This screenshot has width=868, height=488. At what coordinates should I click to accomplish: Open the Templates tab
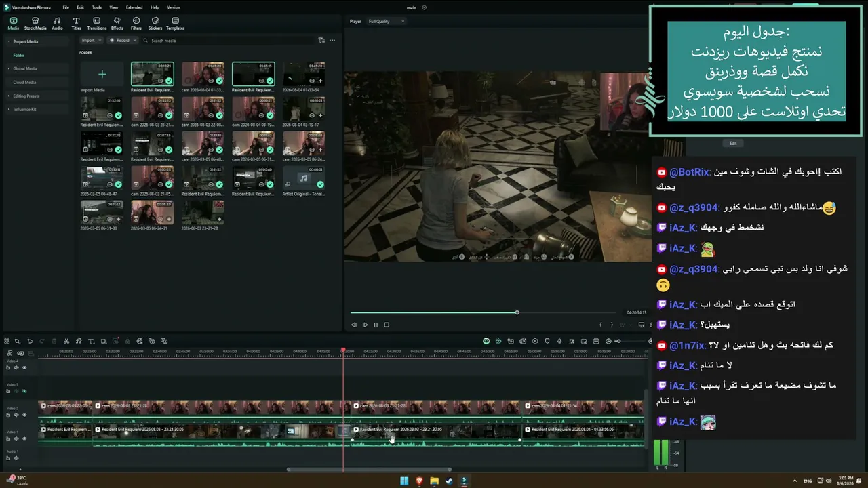[x=175, y=24]
